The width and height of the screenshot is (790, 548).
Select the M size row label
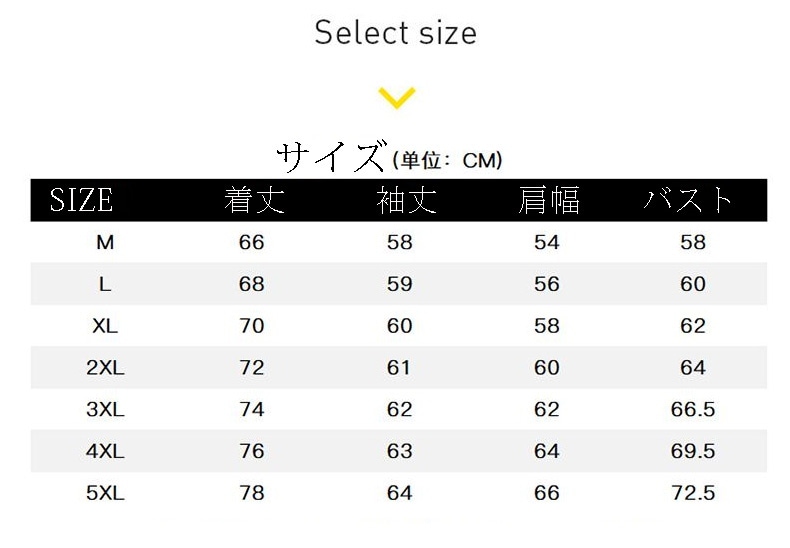click(105, 242)
